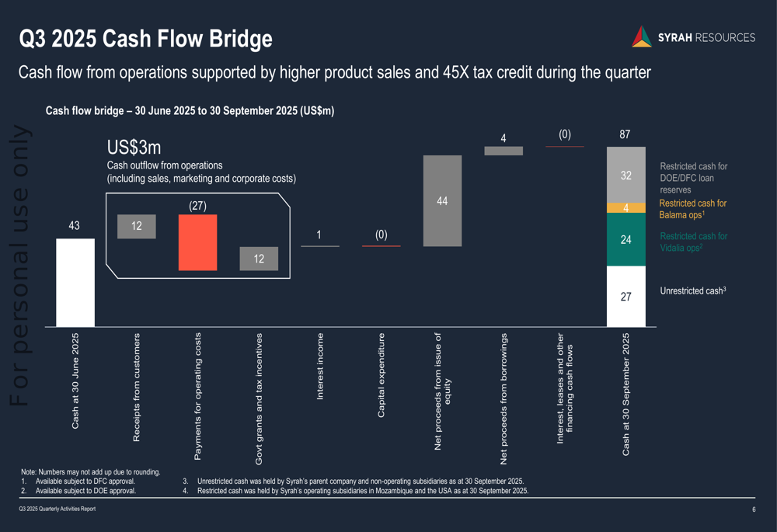Select the Unrestricted cash legend label
Image resolution: width=777 pixels, height=532 pixels.
pyautogui.click(x=693, y=291)
